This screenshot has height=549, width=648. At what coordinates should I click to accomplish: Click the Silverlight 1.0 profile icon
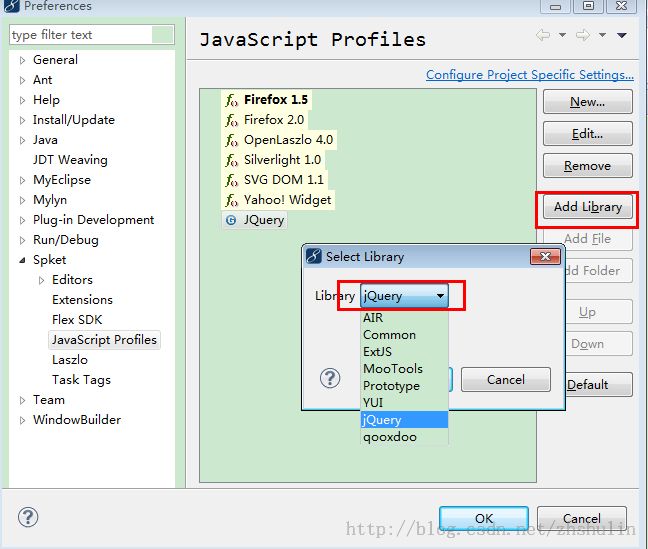(x=231, y=160)
